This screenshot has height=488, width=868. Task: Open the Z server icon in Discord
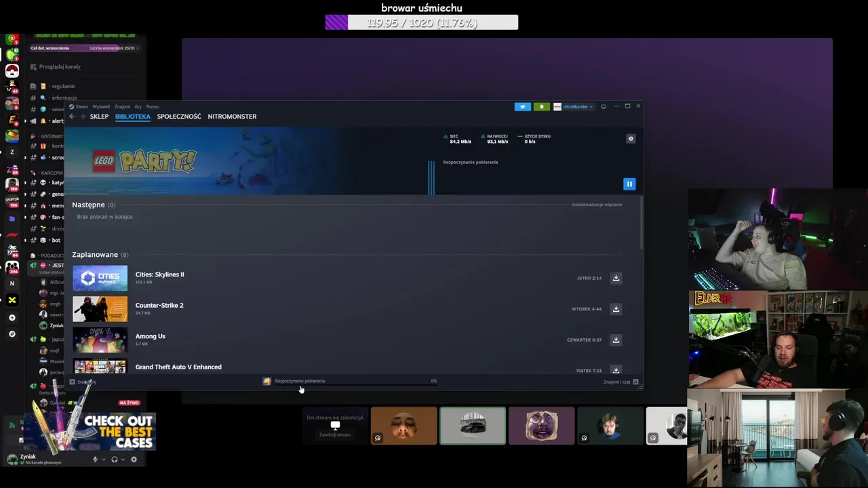click(x=12, y=152)
